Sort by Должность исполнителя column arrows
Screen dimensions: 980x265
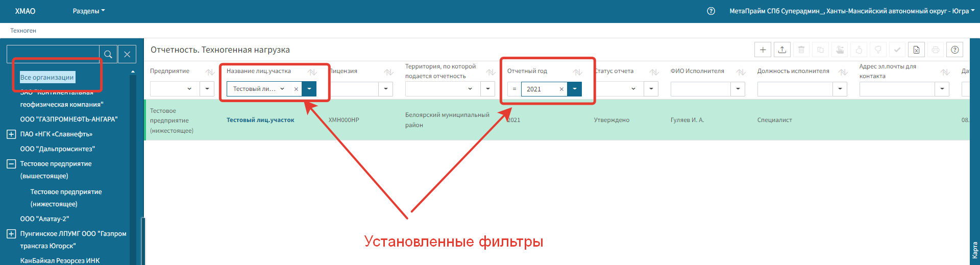(x=843, y=72)
